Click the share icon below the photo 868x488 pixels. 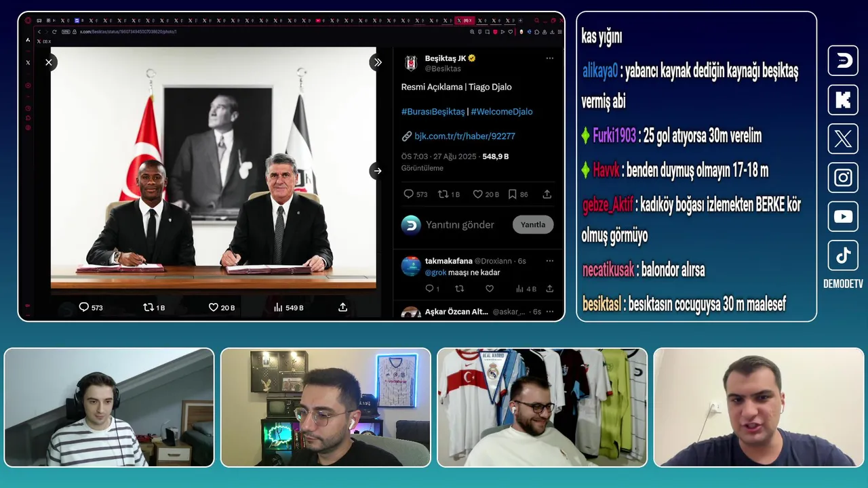[x=343, y=307]
